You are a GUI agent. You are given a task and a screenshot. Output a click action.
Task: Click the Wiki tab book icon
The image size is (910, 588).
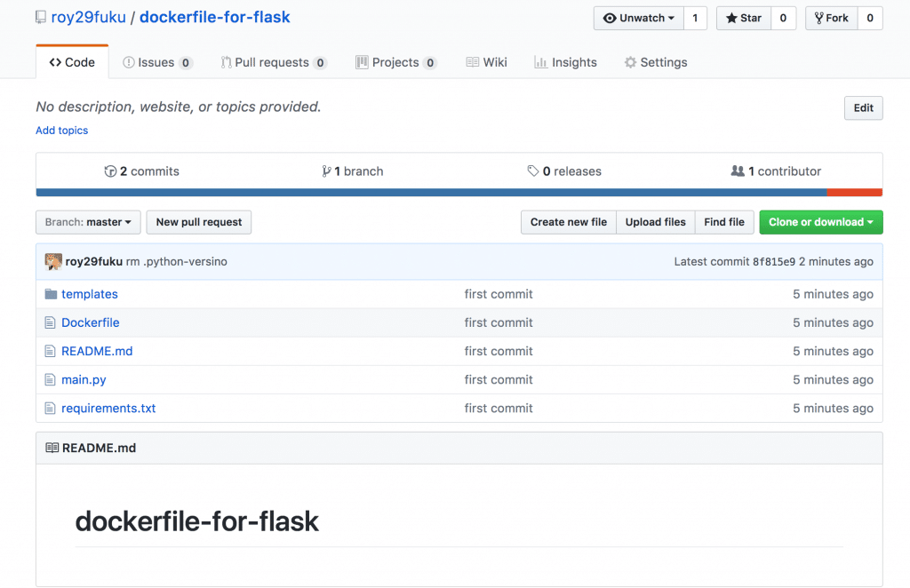(x=473, y=62)
